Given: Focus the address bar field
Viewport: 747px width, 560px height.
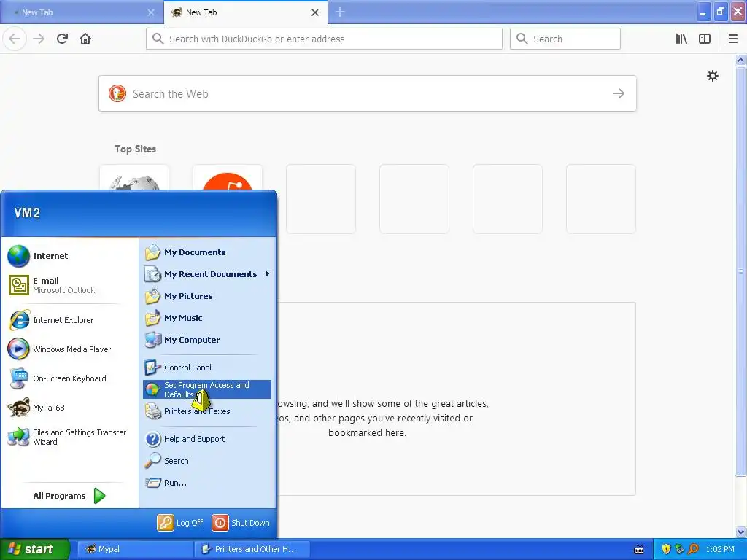Looking at the screenshot, I should click(324, 39).
